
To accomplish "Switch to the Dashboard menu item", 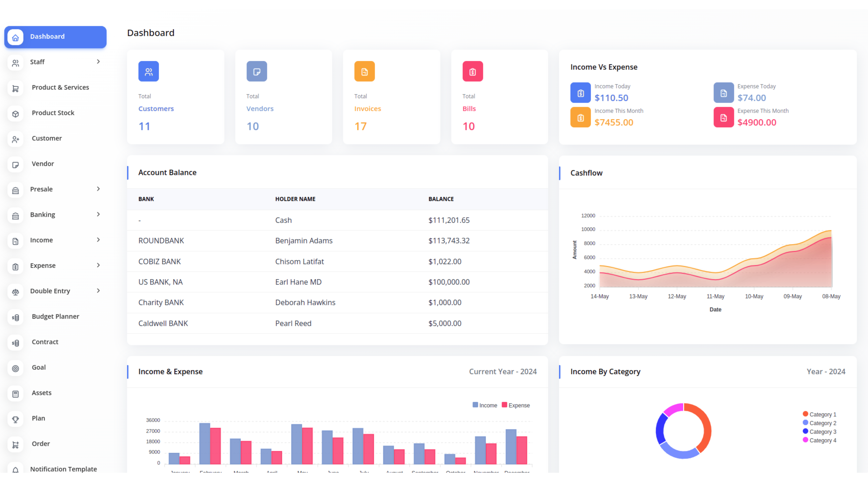I will [x=47, y=36].
